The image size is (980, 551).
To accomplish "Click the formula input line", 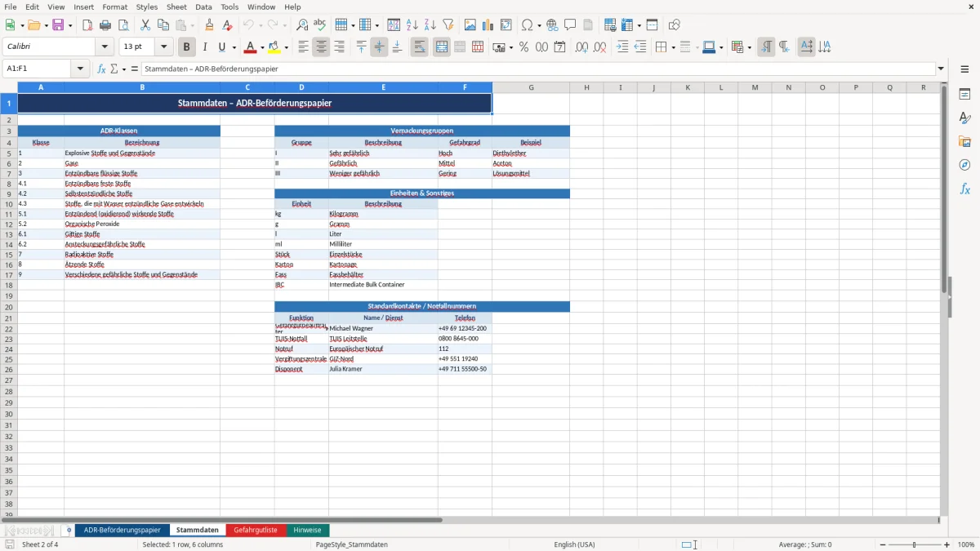I will coord(538,69).
